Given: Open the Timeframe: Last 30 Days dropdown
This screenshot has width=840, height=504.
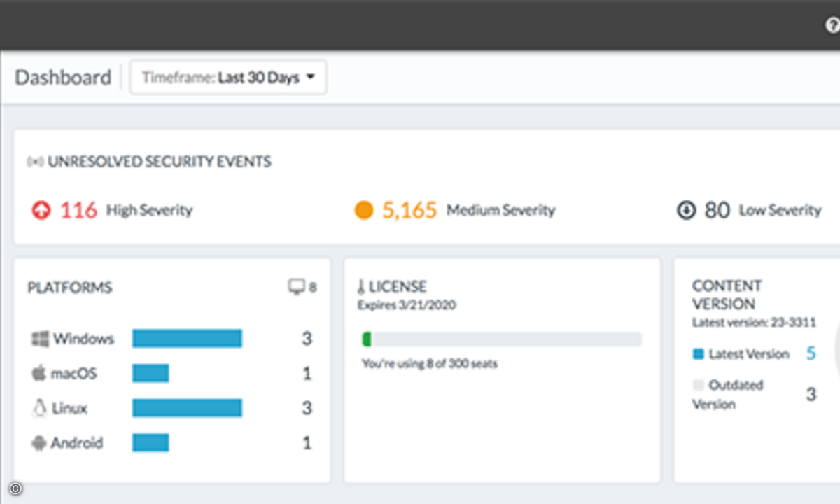Looking at the screenshot, I should 228,78.
